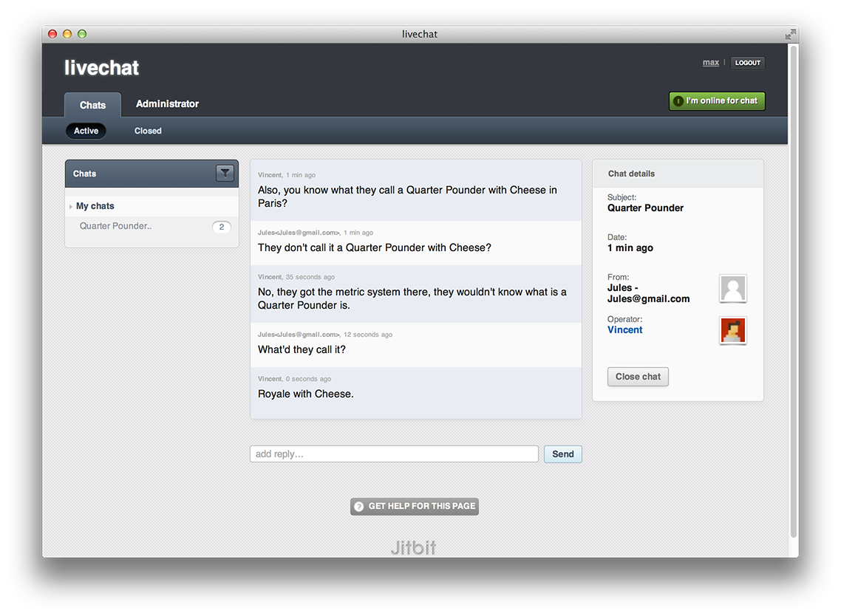Click the Close chat button
This screenshot has width=841, height=616.
click(637, 377)
